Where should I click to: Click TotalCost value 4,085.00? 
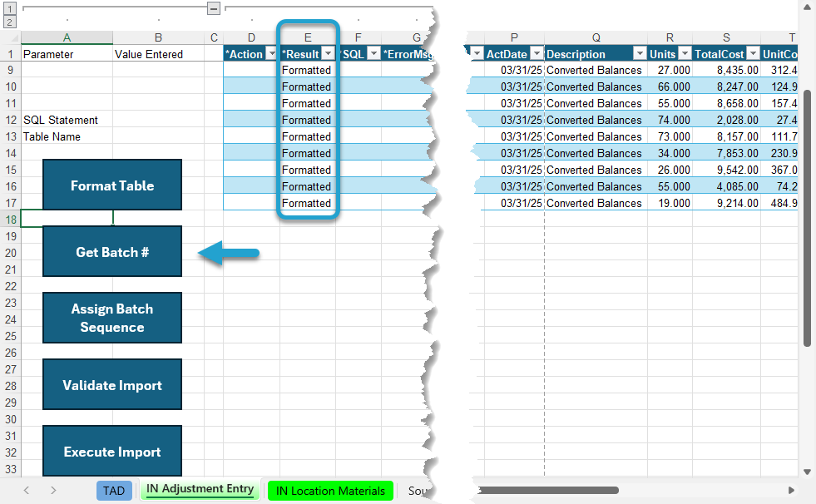click(726, 186)
